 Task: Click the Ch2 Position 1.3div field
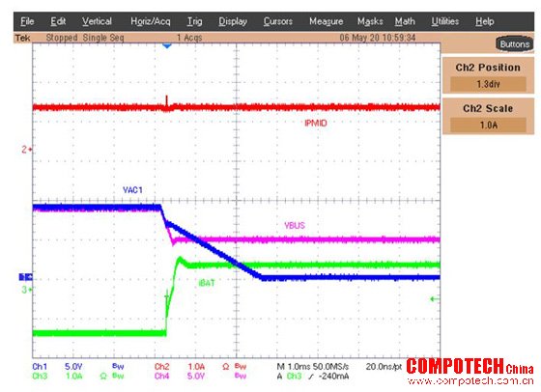(488, 84)
